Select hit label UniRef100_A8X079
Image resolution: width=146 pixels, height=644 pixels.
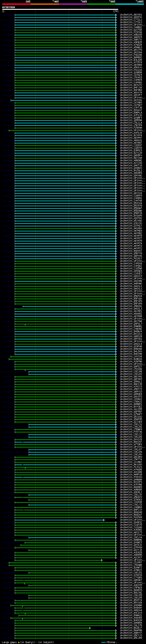click(x=131, y=93)
